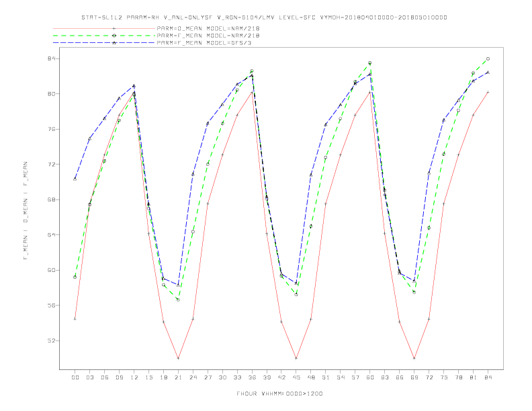Image resolution: width=532 pixels, height=411 pixels.
Task: Click x-axis tick label 15
Action: pos(148,377)
